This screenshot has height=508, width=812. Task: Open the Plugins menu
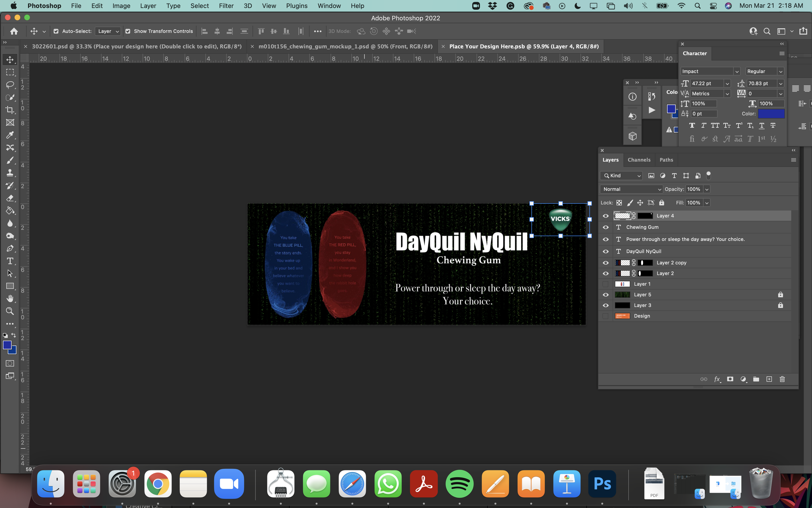pos(297,6)
